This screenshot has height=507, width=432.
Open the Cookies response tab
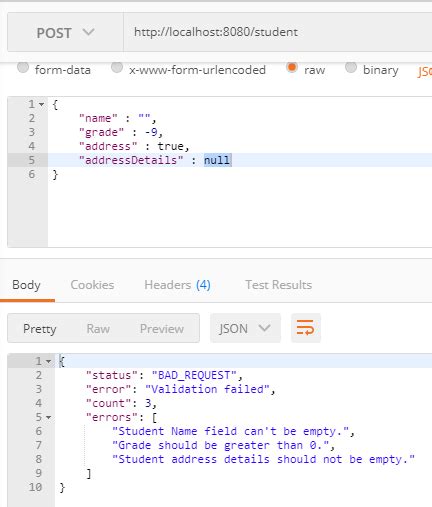pos(92,285)
